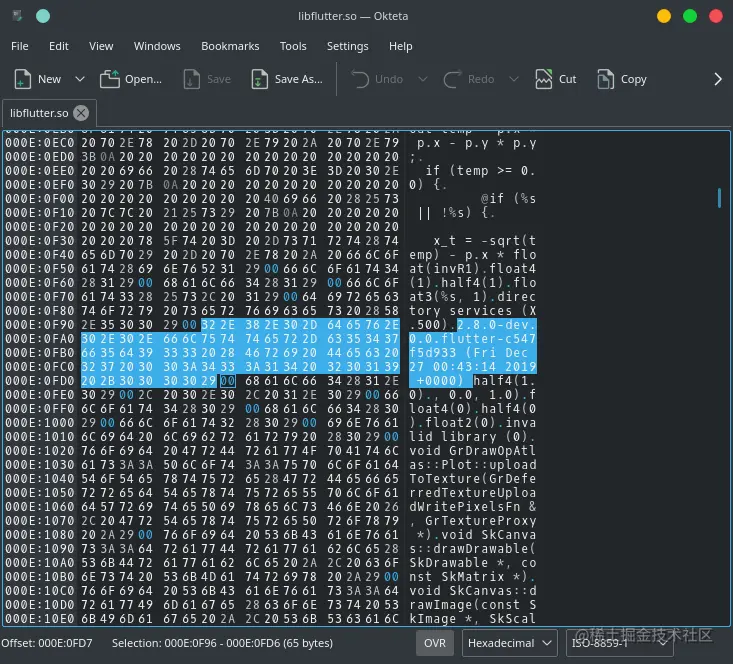Open the Settings menu
The image size is (733, 664).
[347, 46]
